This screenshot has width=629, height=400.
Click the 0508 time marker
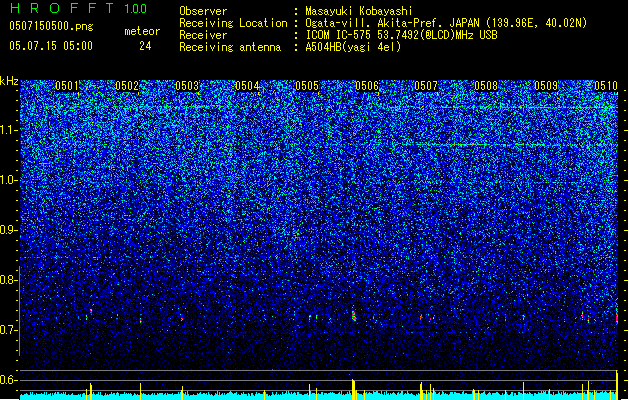[486, 86]
